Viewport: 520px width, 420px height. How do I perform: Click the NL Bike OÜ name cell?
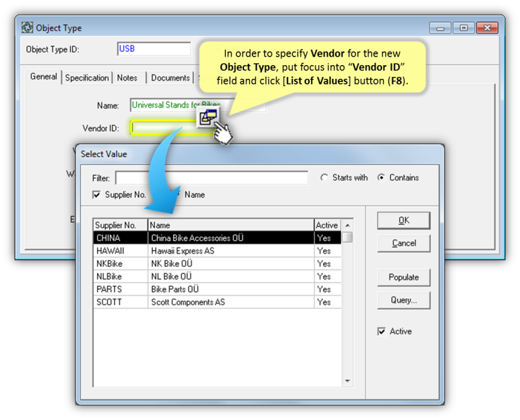(231, 276)
